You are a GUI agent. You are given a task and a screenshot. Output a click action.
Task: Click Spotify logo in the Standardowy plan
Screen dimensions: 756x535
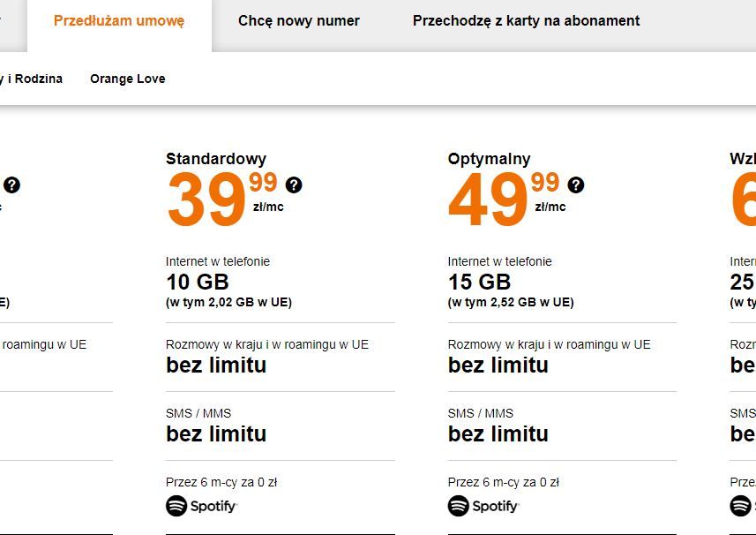(x=202, y=506)
